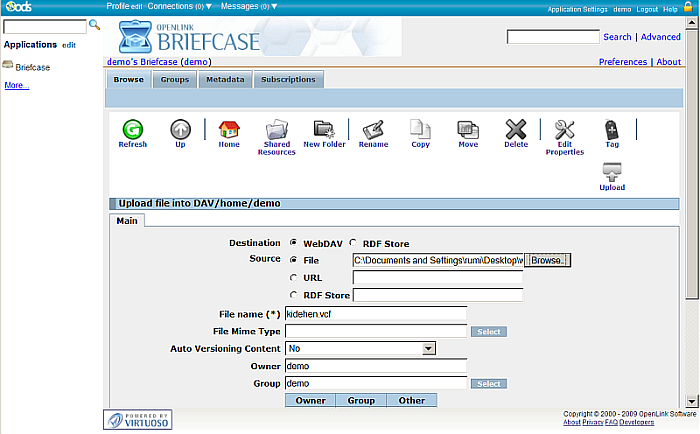Screen dimensions: 700x434
Task: Click the Browse... file button
Action: pos(547,260)
